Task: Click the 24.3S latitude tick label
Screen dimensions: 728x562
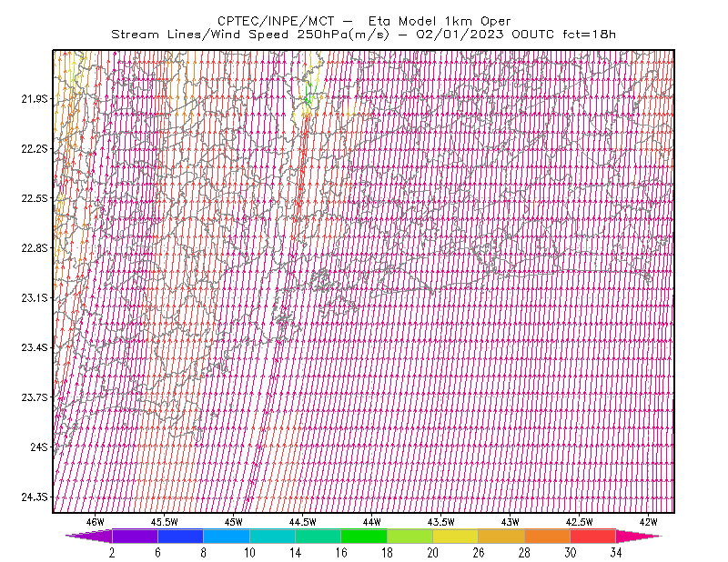Action: 35,497
